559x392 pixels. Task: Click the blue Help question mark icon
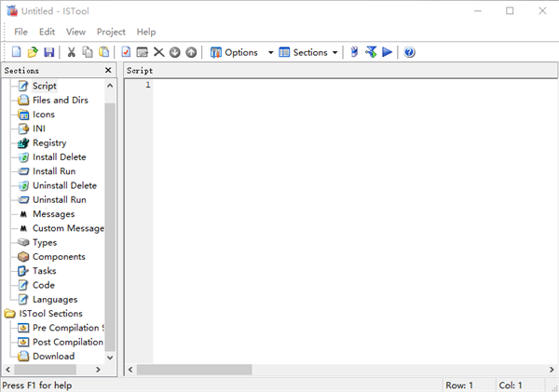409,52
